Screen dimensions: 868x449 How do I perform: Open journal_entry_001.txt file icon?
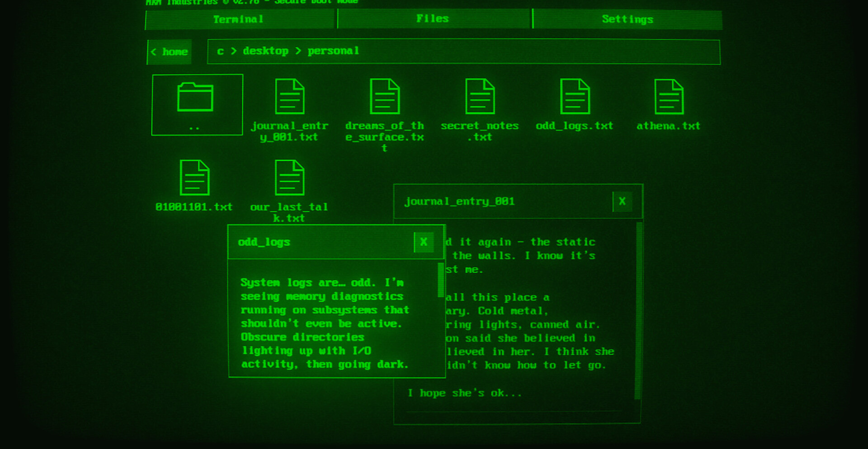(290, 97)
